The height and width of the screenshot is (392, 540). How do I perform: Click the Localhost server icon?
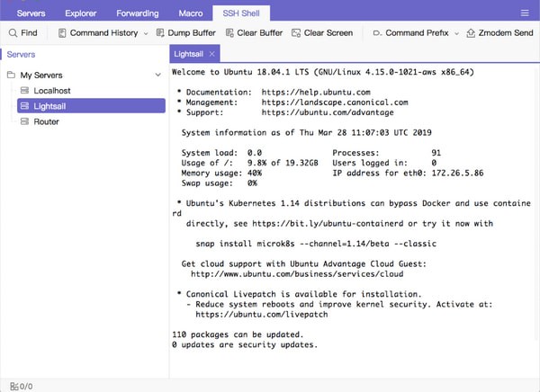click(x=24, y=91)
